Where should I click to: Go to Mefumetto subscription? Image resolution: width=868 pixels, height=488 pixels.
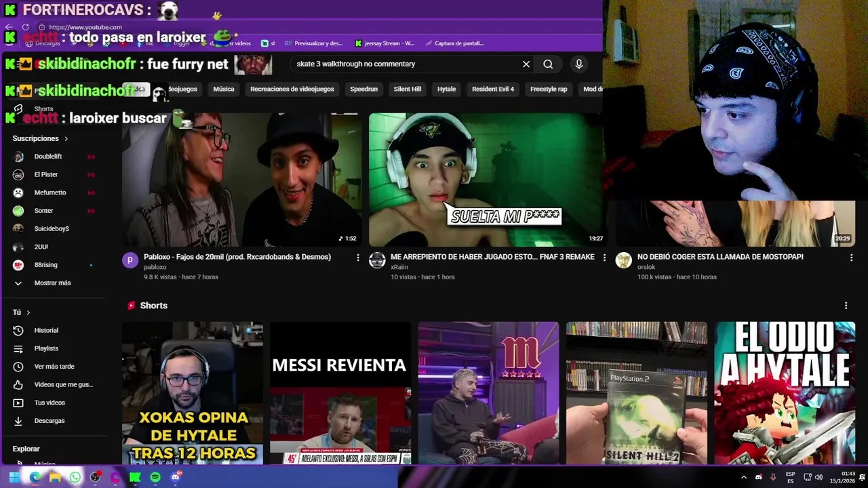(50, 192)
